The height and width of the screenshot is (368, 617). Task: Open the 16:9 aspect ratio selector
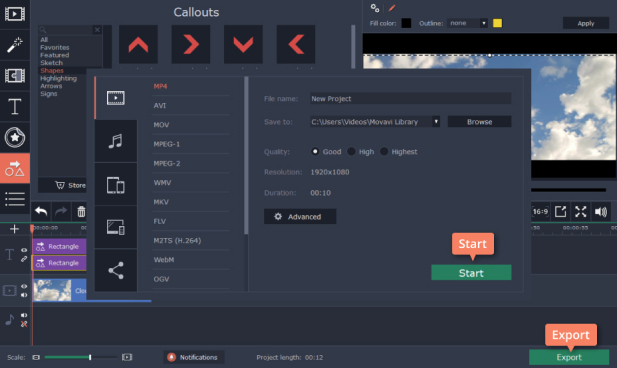pyautogui.click(x=540, y=212)
